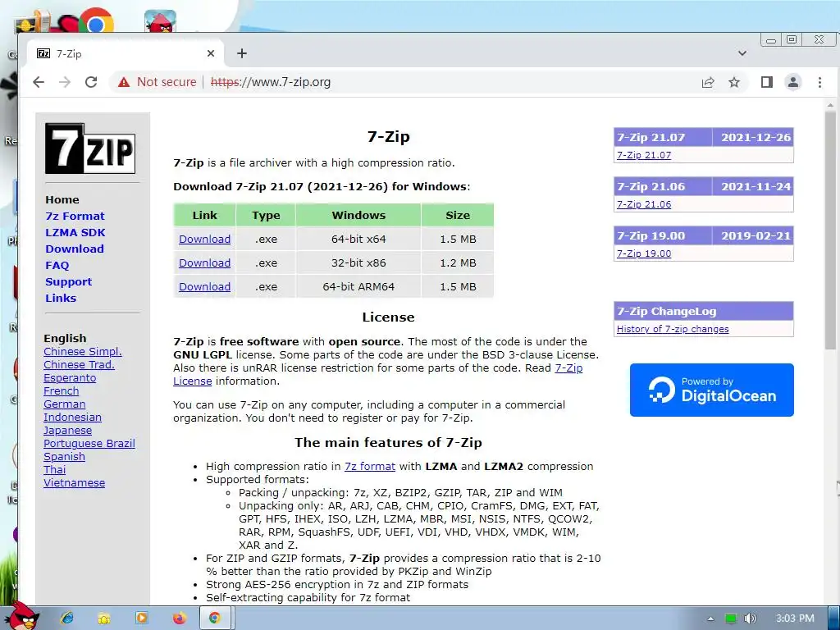The width and height of the screenshot is (840, 630).
Task: Open the FAQ page
Action: tap(57, 265)
